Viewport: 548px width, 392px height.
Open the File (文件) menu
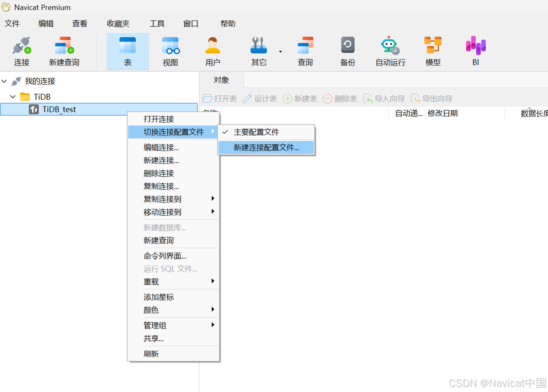(12, 24)
